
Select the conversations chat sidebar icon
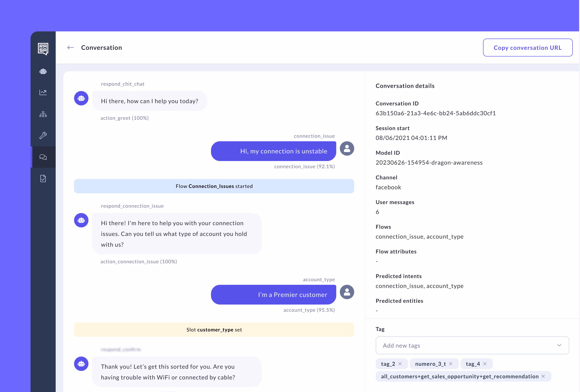click(43, 157)
